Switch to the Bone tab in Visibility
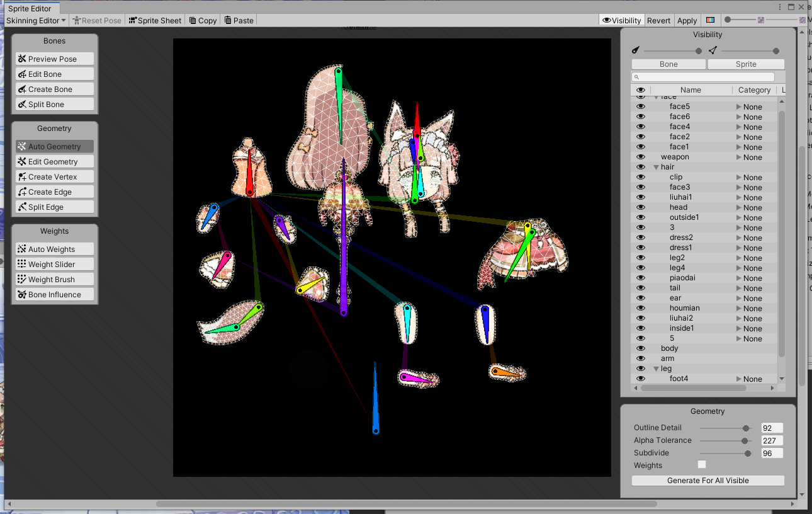Image resolution: width=812 pixels, height=514 pixels. click(668, 64)
